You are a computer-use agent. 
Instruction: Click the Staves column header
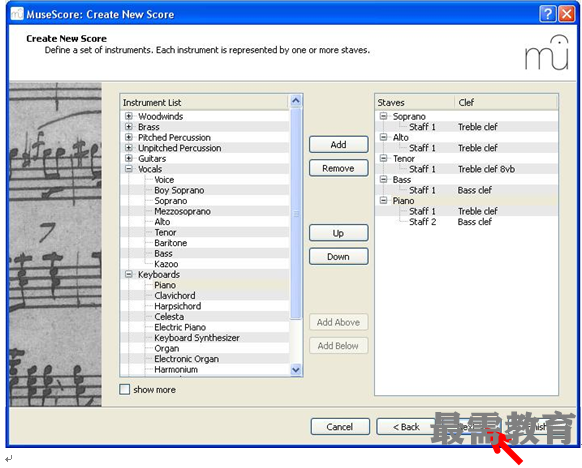(415, 102)
